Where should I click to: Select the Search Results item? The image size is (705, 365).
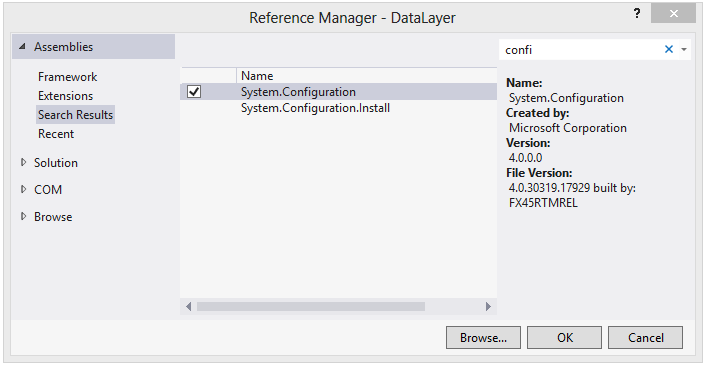pos(76,115)
